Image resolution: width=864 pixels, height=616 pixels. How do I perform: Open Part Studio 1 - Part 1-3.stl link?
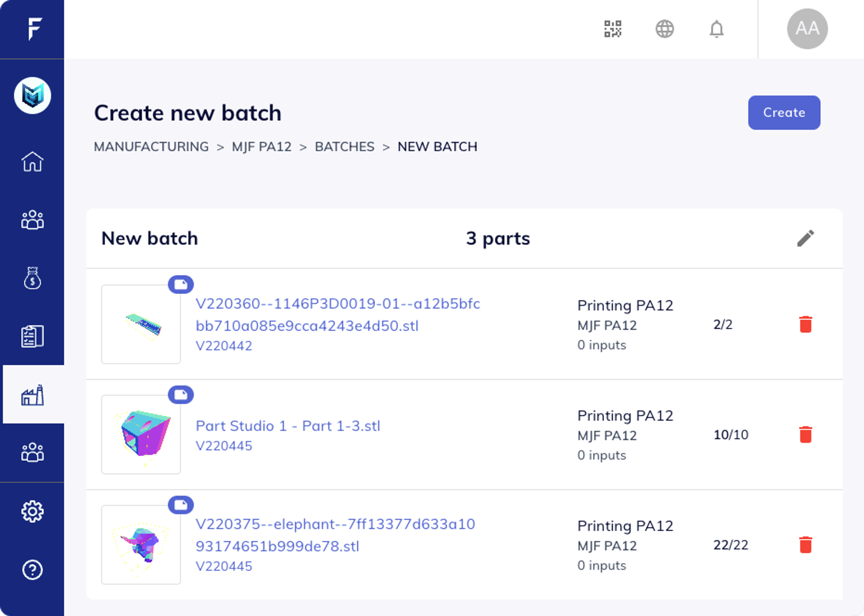287,426
